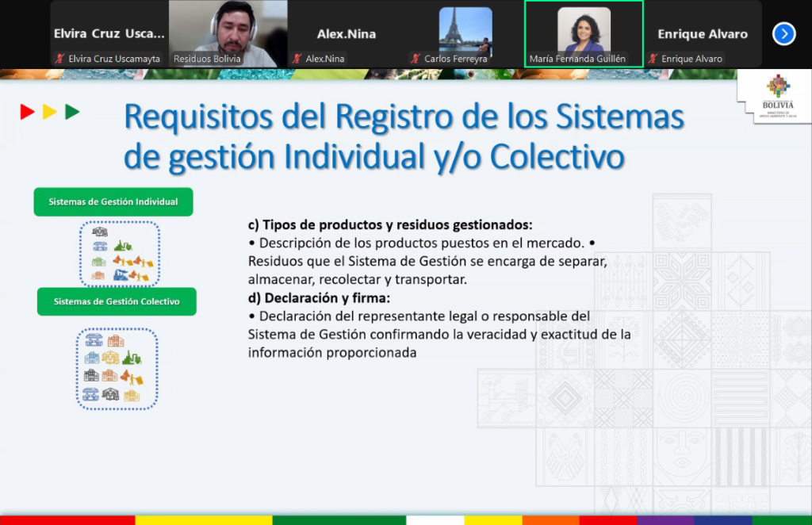Click the Sistemas de Gestión Colectivo button
The height and width of the screenshot is (525, 812).
click(117, 301)
